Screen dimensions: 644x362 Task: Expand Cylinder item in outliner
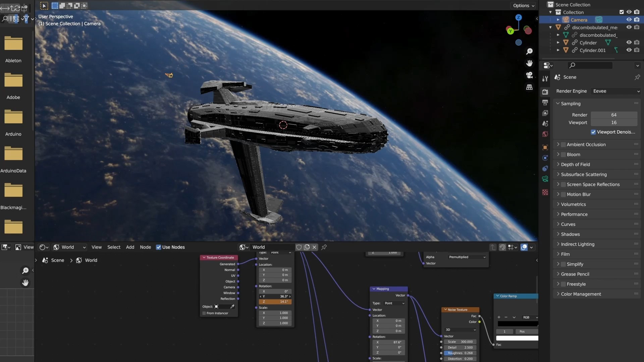(558, 43)
